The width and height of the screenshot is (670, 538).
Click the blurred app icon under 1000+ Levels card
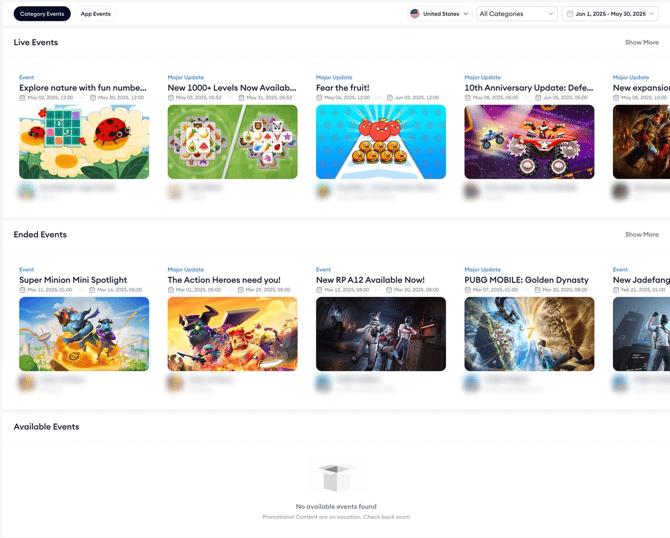175,191
